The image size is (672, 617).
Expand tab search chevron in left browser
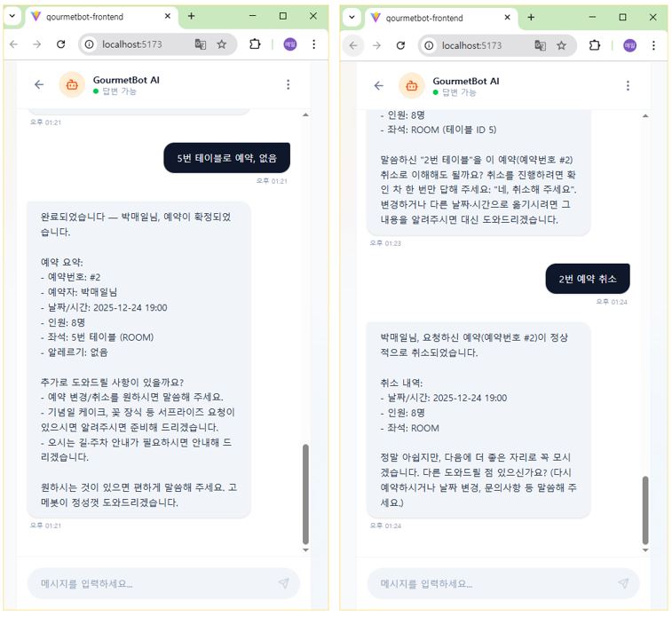[x=12, y=16]
